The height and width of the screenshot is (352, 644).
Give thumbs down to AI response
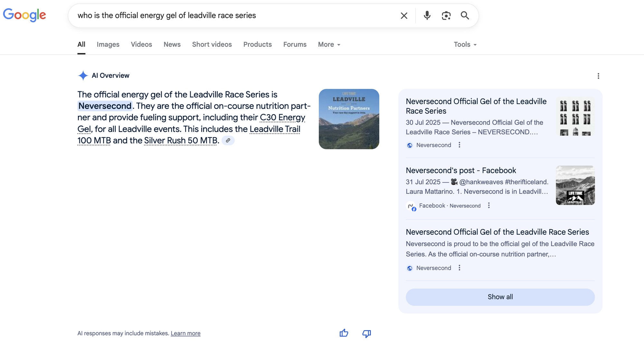pyautogui.click(x=366, y=333)
